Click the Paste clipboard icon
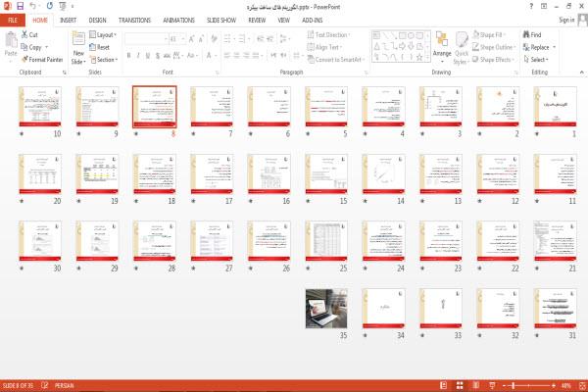 point(11,39)
